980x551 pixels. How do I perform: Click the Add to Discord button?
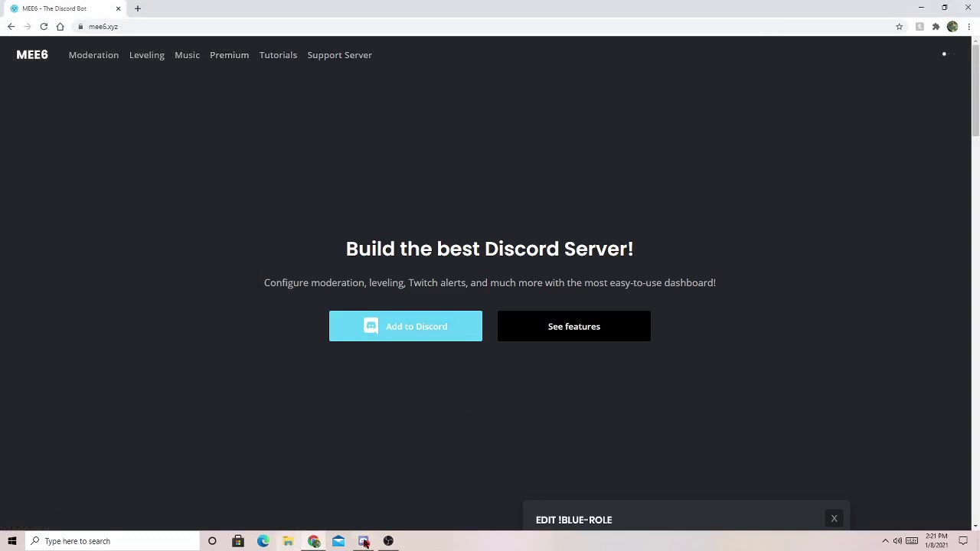click(406, 326)
